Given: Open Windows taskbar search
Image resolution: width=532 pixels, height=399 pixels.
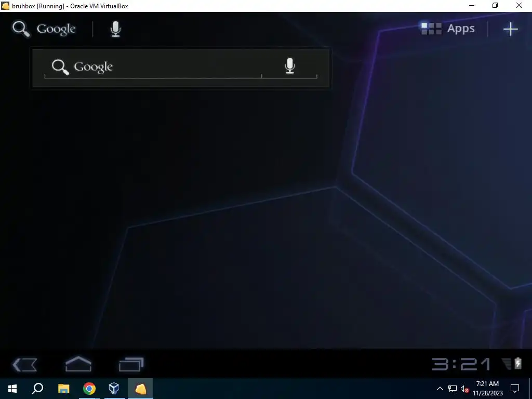Looking at the screenshot, I should tap(37, 389).
